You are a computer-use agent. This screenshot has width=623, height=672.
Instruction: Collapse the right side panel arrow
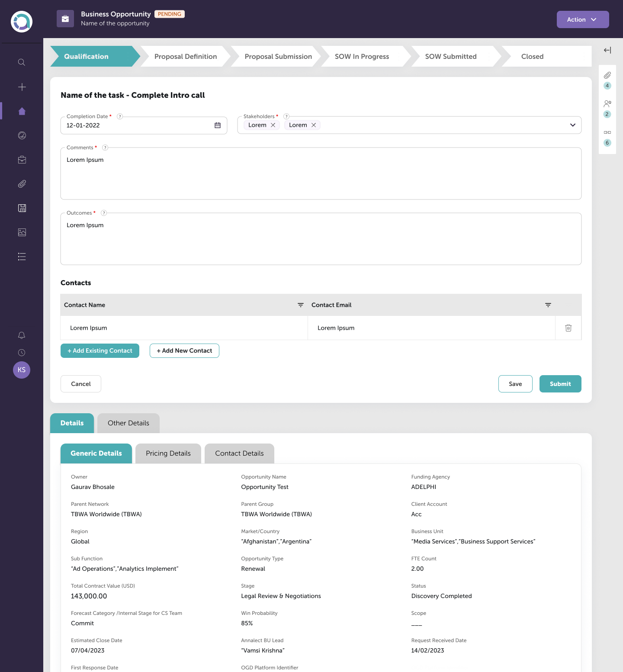click(x=607, y=50)
